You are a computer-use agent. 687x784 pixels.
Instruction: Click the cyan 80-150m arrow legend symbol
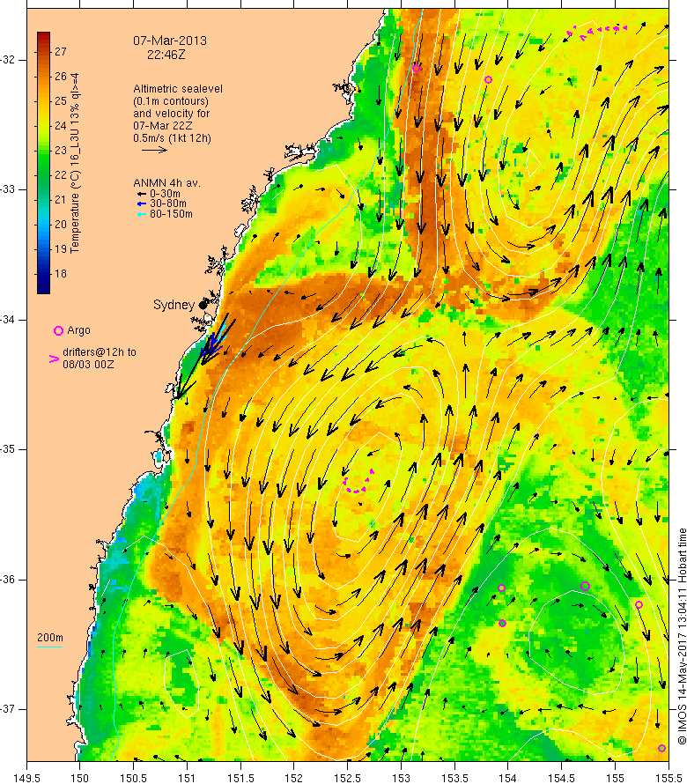(x=142, y=214)
